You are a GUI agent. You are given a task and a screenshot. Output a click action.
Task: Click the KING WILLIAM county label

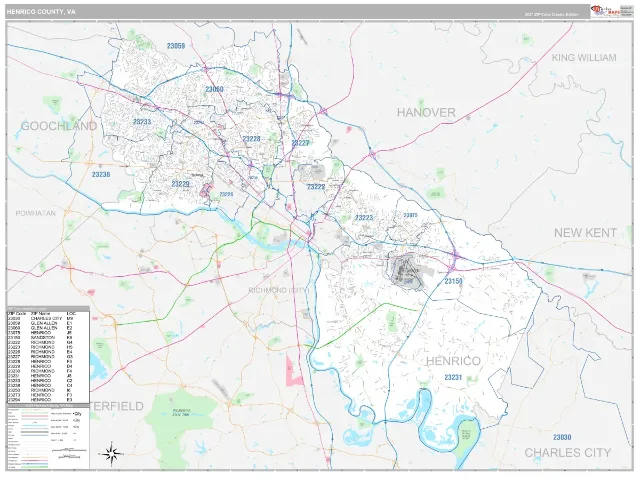pyautogui.click(x=584, y=58)
